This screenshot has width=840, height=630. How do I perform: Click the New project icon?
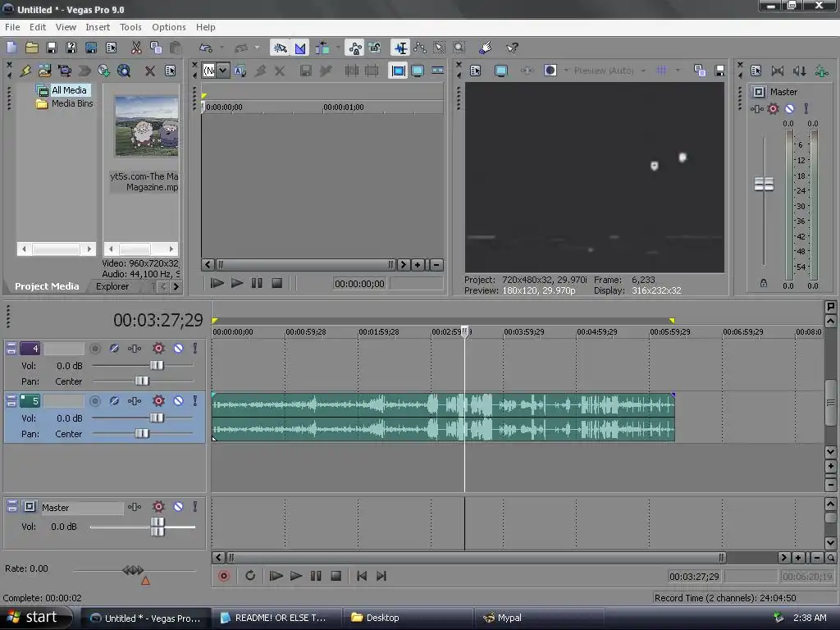point(11,48)
